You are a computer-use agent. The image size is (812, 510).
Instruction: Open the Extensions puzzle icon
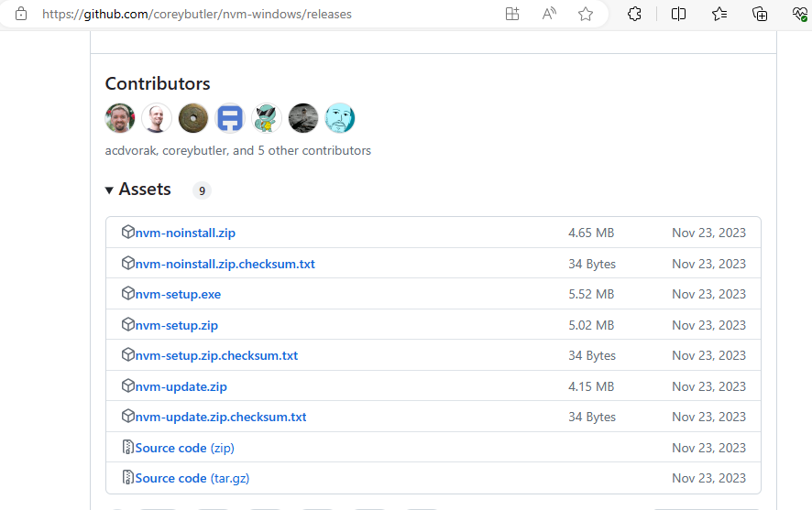pyautogui.click(x=634, y=14)
